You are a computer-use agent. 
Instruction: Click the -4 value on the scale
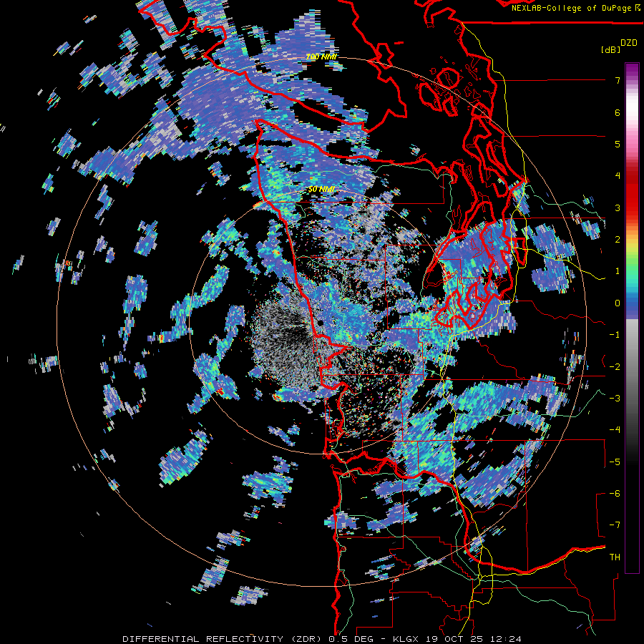pyautogui.click(x=615, y=429)
